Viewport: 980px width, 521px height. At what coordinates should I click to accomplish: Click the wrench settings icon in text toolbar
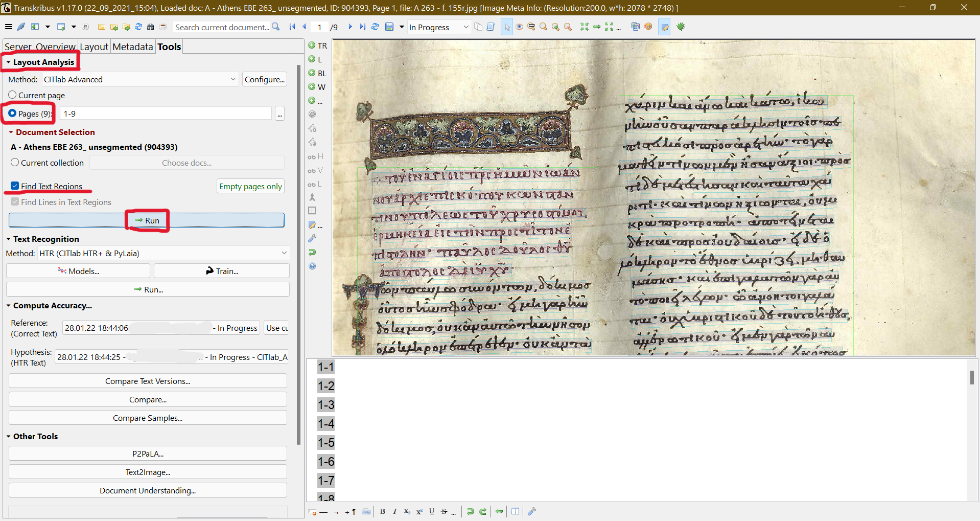[532, 511]
